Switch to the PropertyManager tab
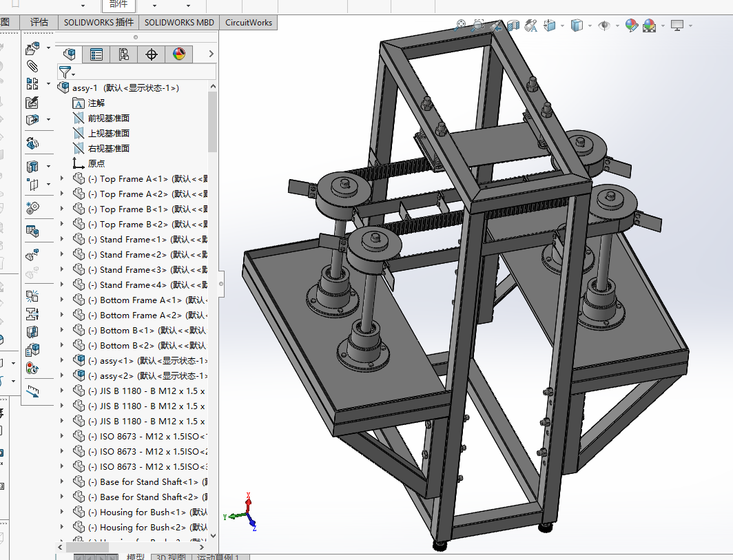The height and width of the screenshot is (560, 733). [96, 54]
